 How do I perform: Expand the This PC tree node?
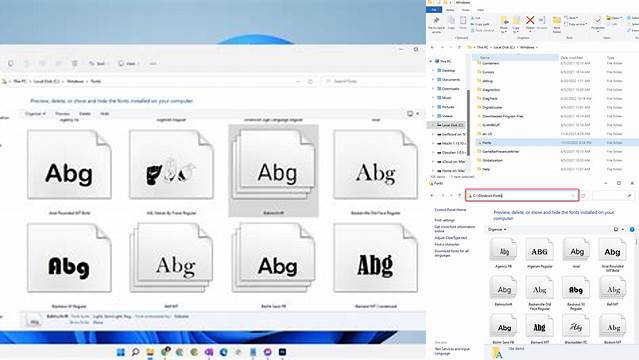point(431,61)
